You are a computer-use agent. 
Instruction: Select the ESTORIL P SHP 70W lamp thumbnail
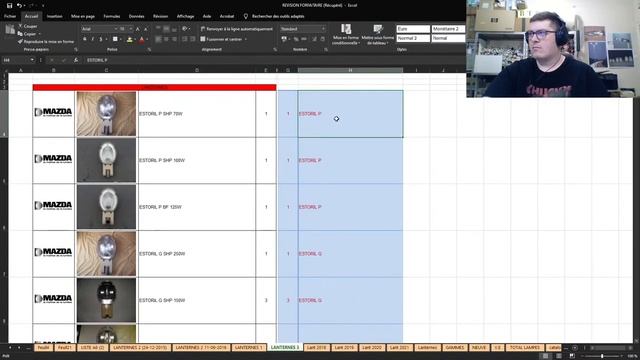coord(106,114)
